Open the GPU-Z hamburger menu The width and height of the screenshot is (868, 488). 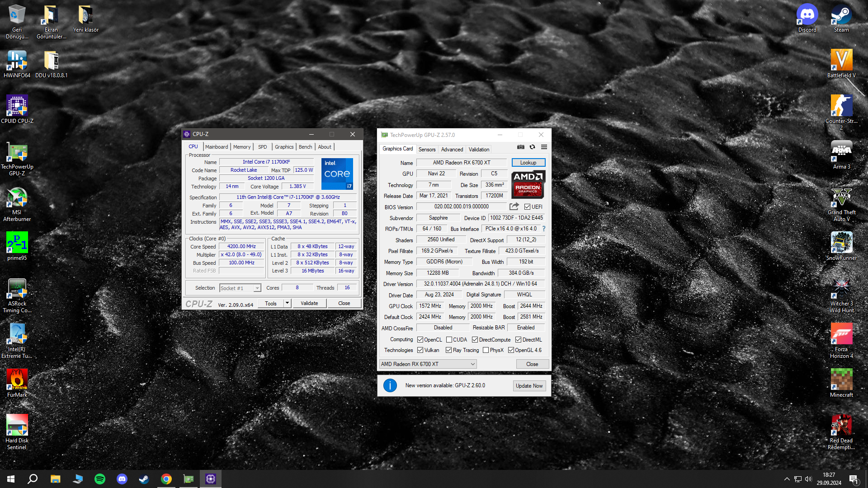544,147
